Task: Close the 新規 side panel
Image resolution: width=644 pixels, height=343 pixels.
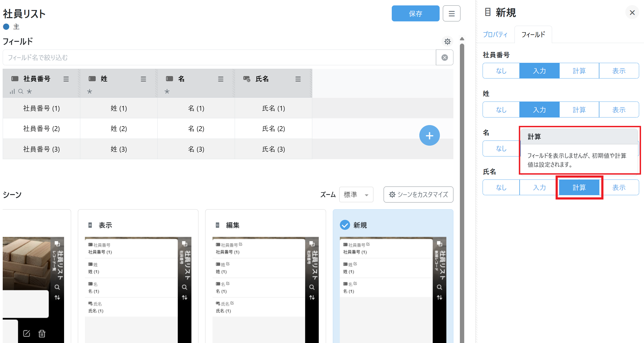Action: (632, 12)
